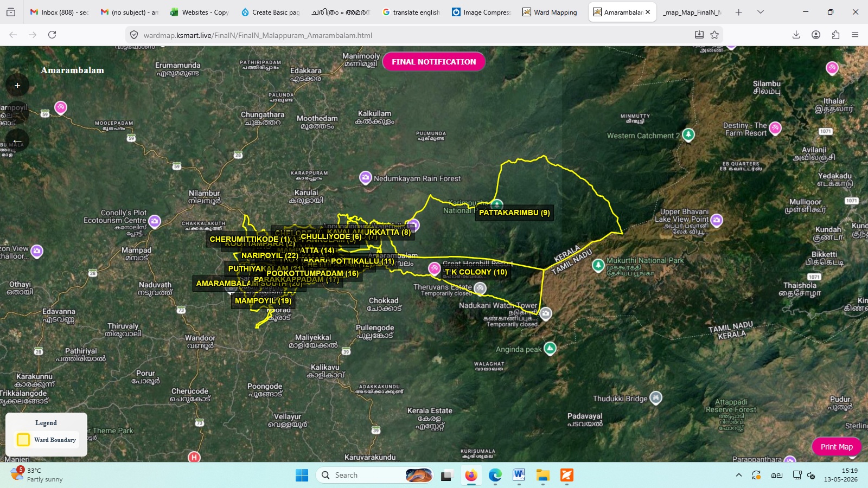Select the MAMPOYIL (19) ward label
868x488 pixels.
(263, 301)
